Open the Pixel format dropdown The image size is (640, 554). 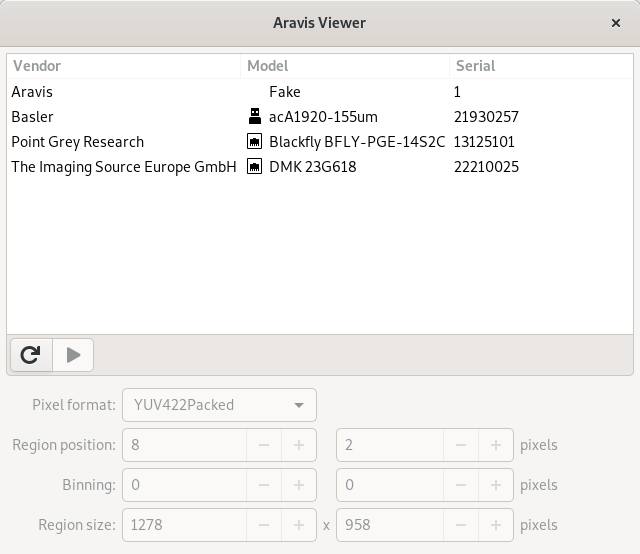click(219, 405)
